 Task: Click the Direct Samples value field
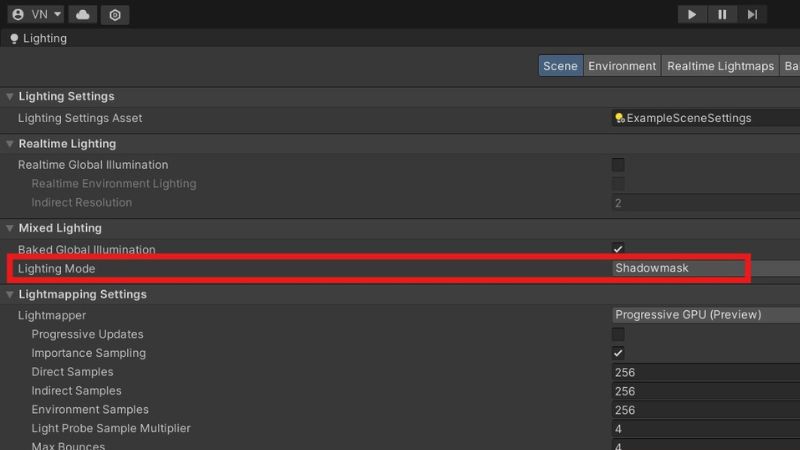click(706, 372)
